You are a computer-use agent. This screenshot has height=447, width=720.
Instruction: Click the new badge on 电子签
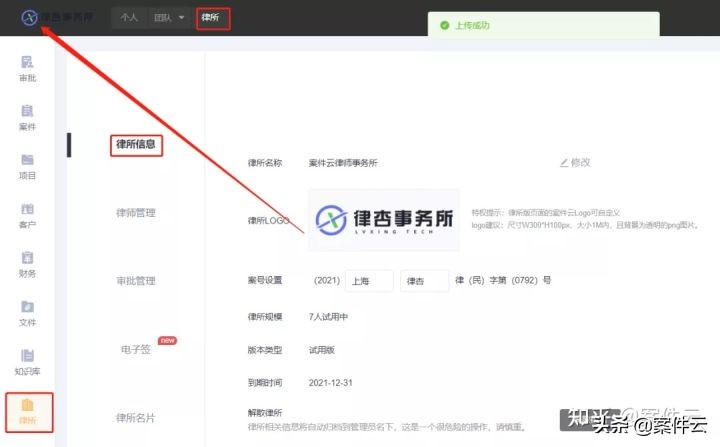[167, 340]
